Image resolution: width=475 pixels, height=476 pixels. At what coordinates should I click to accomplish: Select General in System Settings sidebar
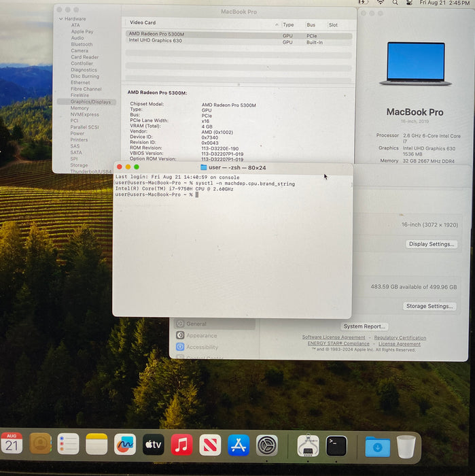pyautogui.click(x=215, y=324)
